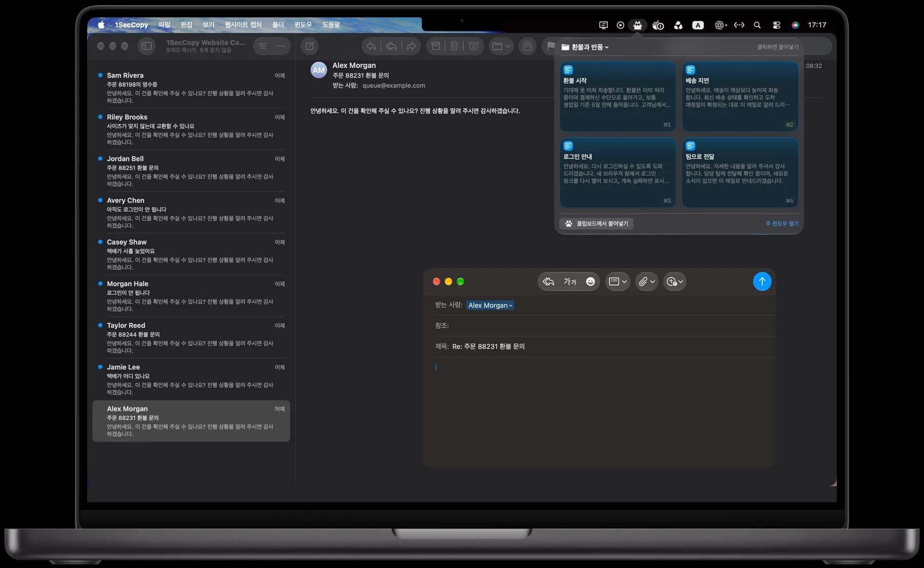Click the 클립보드에서 붙여넣기 button
Image resolution: width=924 pixels, height=568 pixels.
596,223
